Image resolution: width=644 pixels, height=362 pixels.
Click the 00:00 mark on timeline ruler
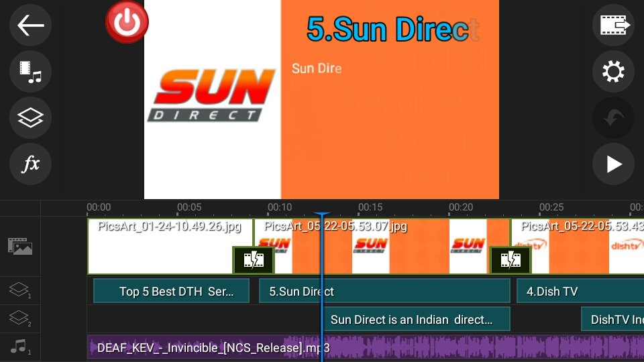coord(99,207)
